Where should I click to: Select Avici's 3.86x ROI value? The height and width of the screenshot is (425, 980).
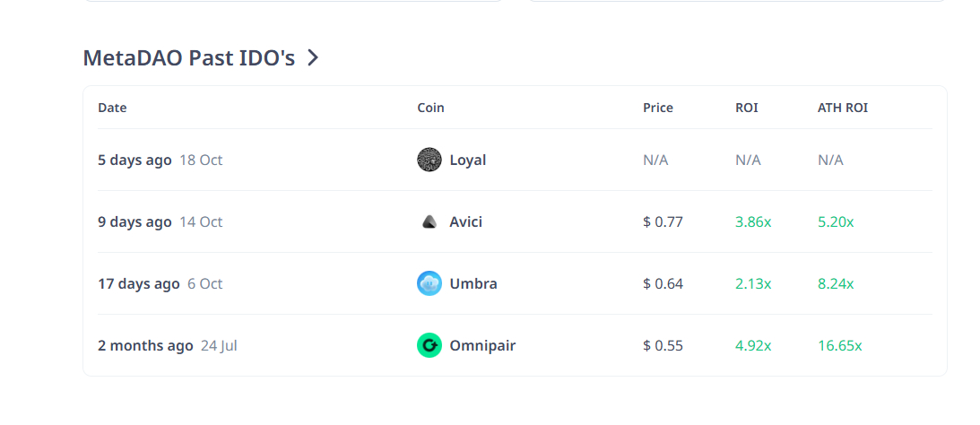(x=752, y=221)
